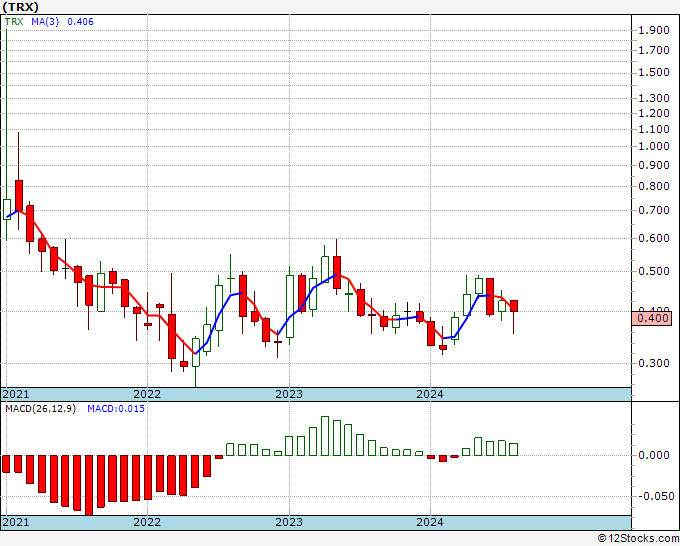Click the tallest green MACD histogram bar

325,436
